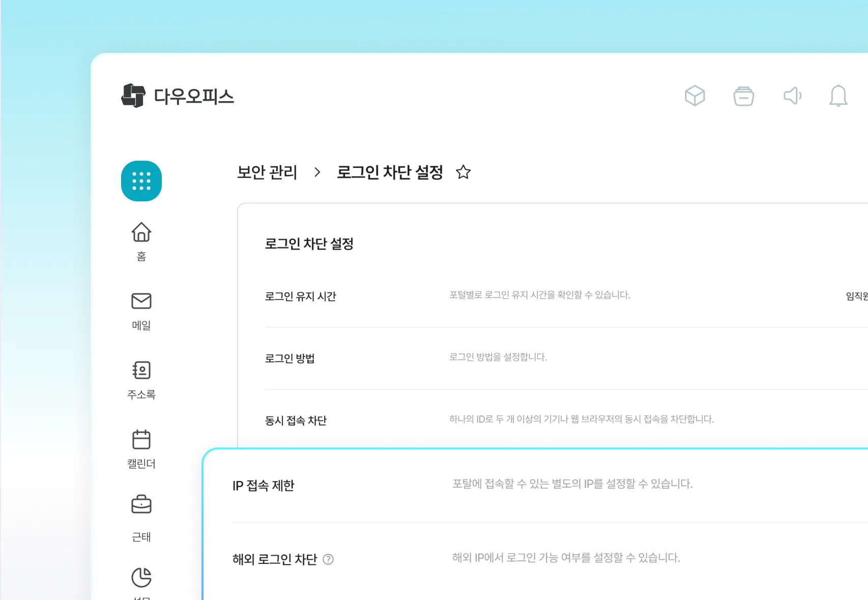Screen dimensions: 868x600
Task: Select the 로그인 방법 setting row
Action: pos(290,358)
